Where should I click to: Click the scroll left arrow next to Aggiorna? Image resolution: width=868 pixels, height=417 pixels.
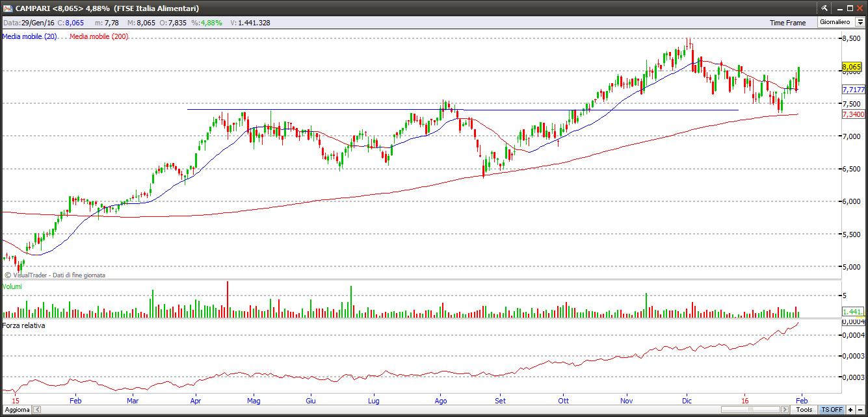point(36,410)
